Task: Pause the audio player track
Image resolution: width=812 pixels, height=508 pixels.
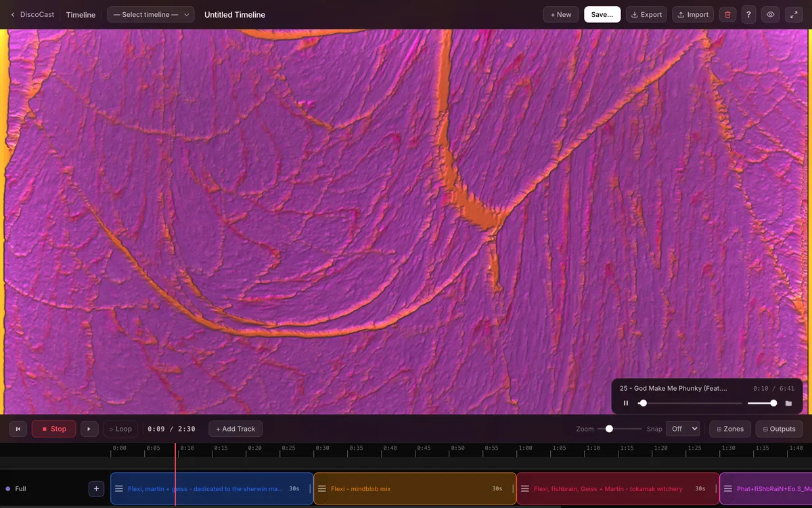Action: pyautogui.click(x=626, y=403)
